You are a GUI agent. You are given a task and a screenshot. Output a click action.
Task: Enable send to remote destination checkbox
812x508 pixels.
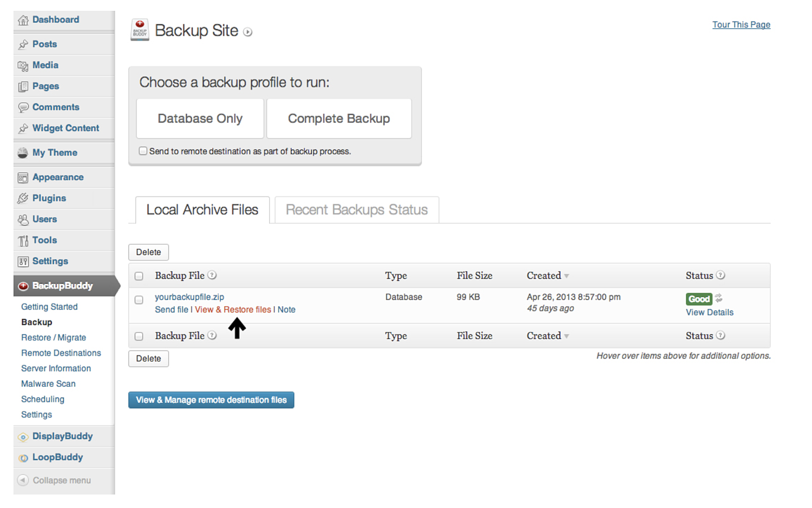tap(142, 150)
